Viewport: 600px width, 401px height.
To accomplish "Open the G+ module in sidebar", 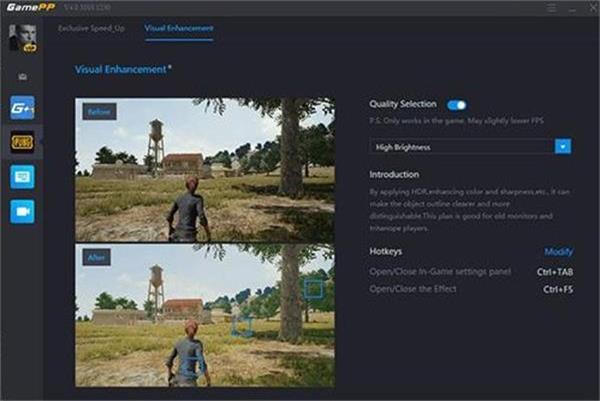I will (x=22, y=108).
